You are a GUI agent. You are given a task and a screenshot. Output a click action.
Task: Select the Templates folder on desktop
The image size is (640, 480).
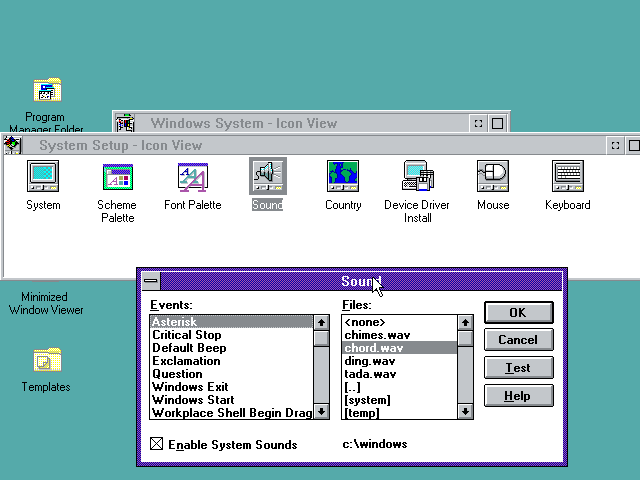[47, 360]
